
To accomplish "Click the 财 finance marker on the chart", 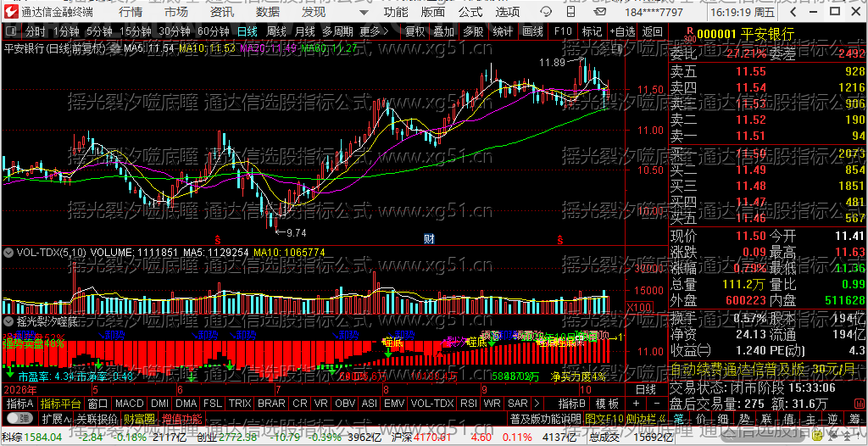I will tap(429, 239).
